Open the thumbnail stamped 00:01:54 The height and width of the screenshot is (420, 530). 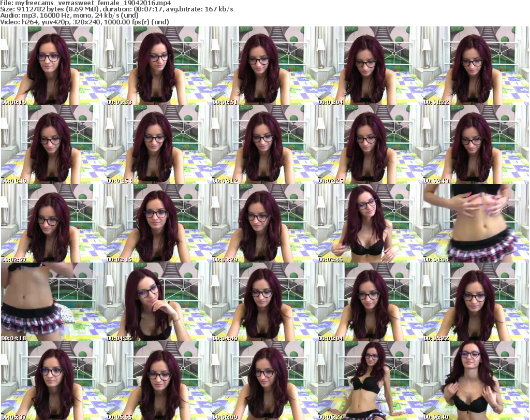point(159,144)
